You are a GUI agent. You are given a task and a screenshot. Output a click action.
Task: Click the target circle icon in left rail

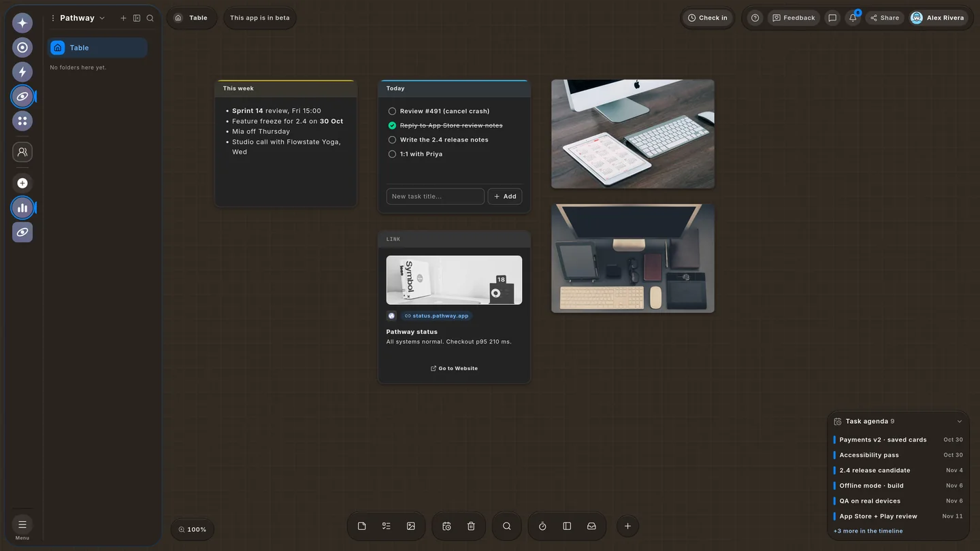22,48
